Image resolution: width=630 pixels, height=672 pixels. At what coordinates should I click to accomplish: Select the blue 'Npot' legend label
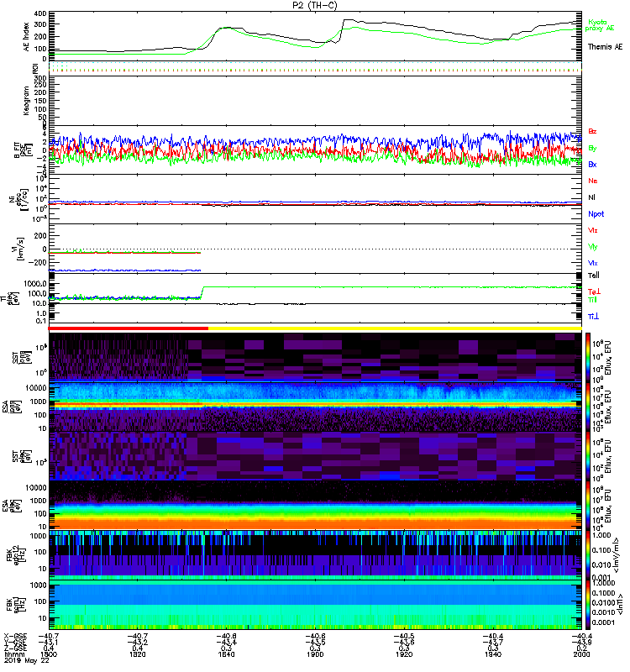pos(596,214)
